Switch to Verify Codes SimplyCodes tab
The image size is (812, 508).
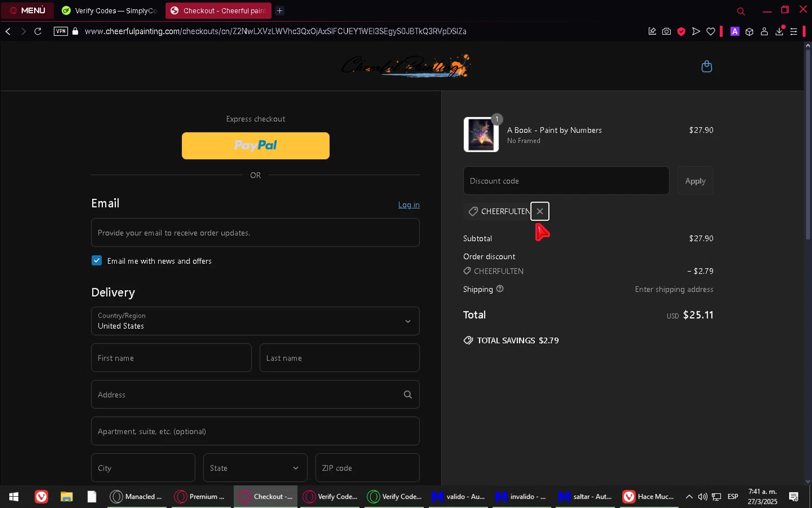109,10
